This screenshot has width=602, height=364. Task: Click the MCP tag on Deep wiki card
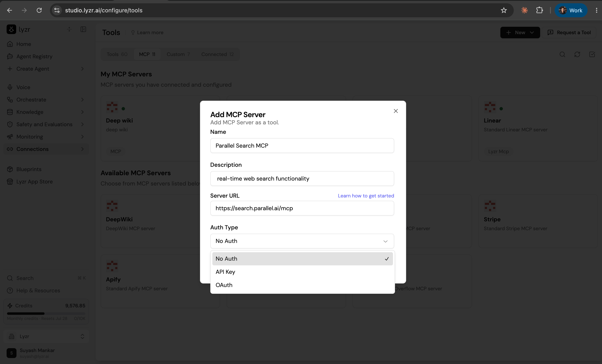(116, 152)
